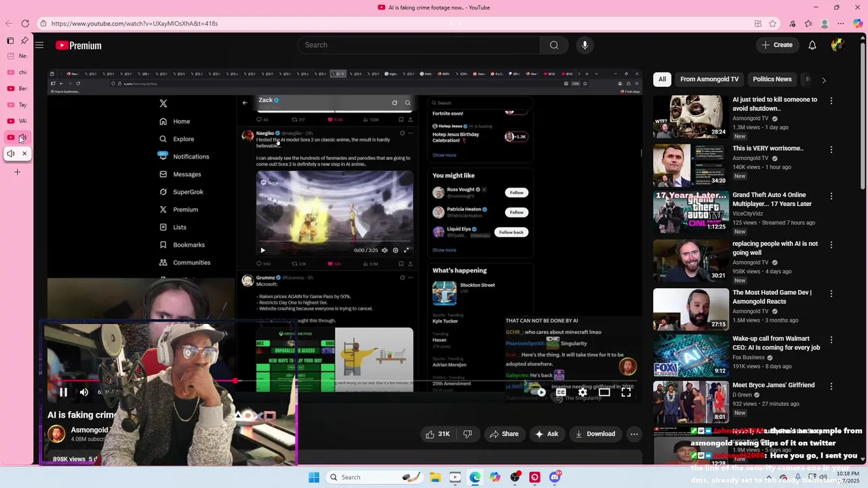Show next filter chips with arrow

point(824,80)
